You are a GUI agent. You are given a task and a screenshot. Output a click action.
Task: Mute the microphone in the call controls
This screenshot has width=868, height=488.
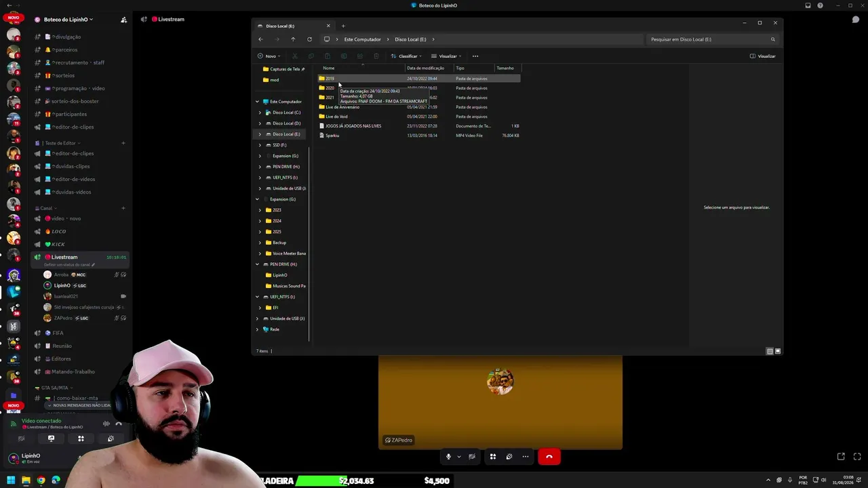448,457
